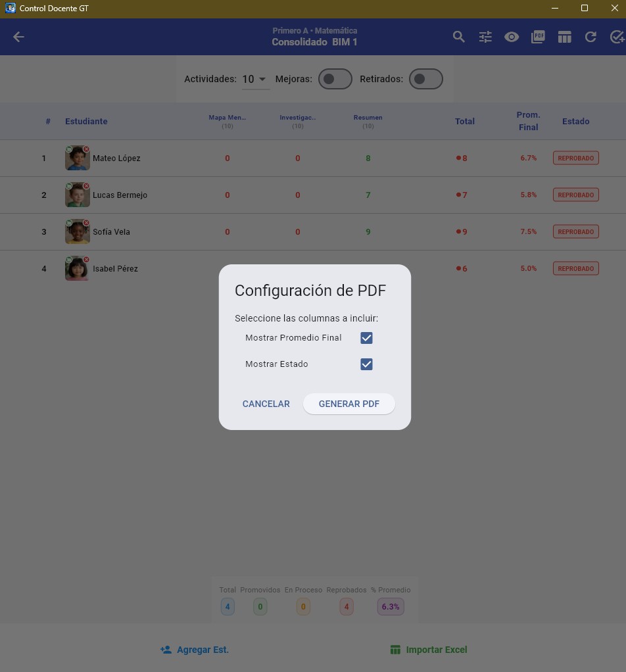Click the add-check task icon
This screenshot has width=626, height=672.
[x=617, y=37]
